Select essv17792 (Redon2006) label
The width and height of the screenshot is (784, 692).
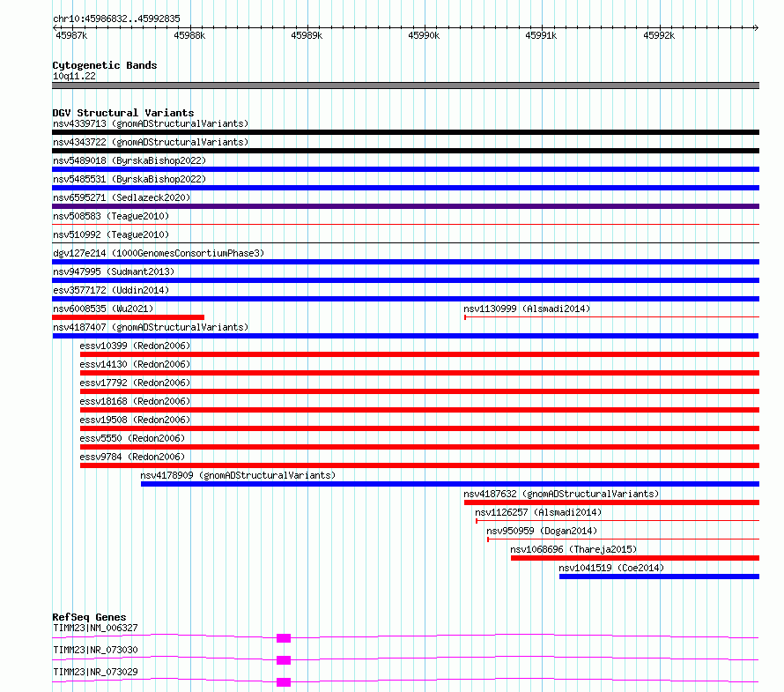[135, 383]
